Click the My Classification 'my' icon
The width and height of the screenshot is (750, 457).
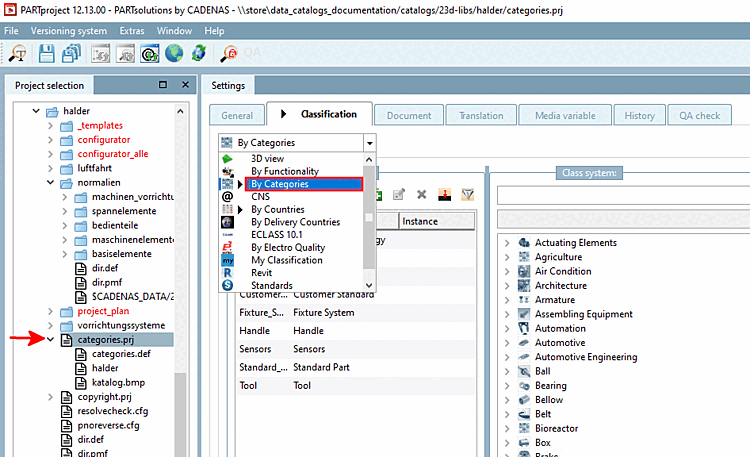click(x=227, y=260)
